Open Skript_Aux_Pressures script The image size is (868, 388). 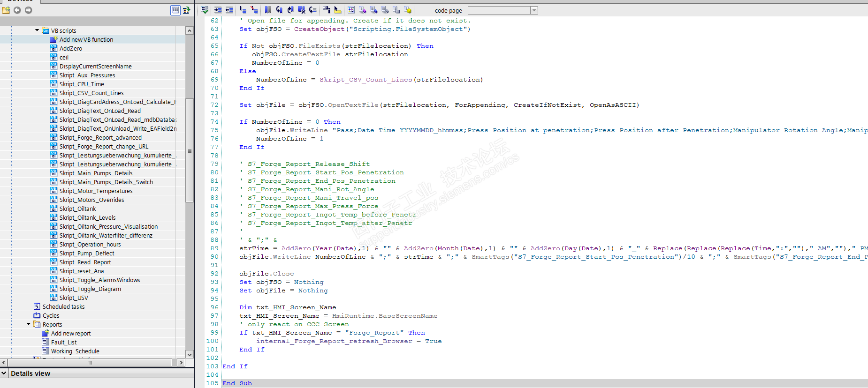click(x=87, y=75)
